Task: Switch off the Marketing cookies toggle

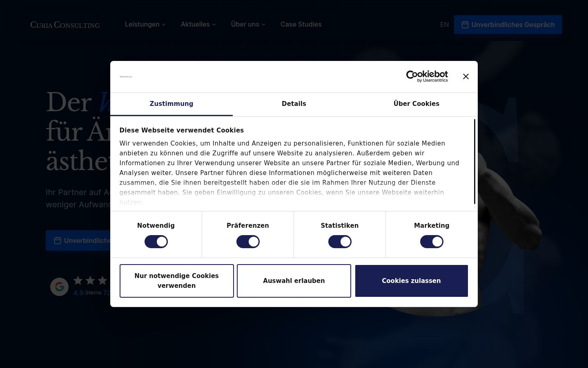Action: coord(432,242)
